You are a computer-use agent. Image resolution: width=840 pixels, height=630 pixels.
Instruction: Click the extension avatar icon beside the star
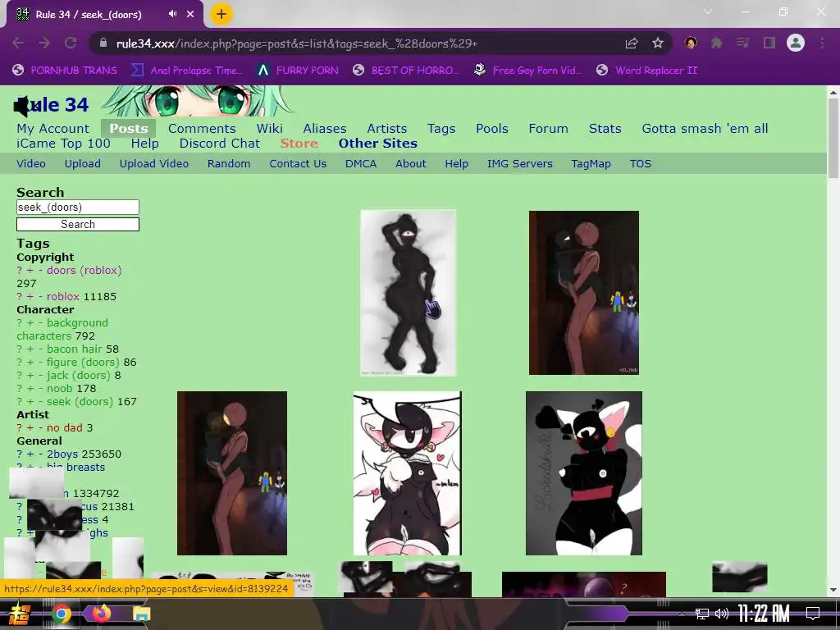(691, 43)
